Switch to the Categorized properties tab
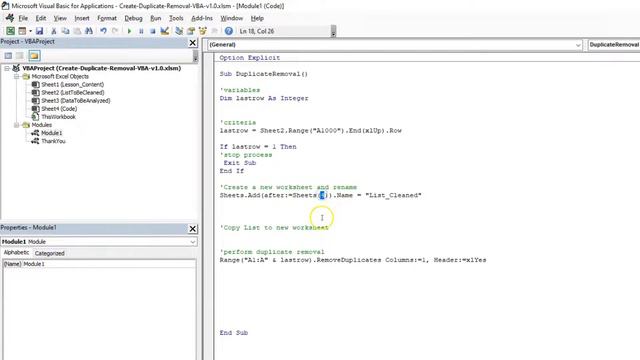 [50, 253]
